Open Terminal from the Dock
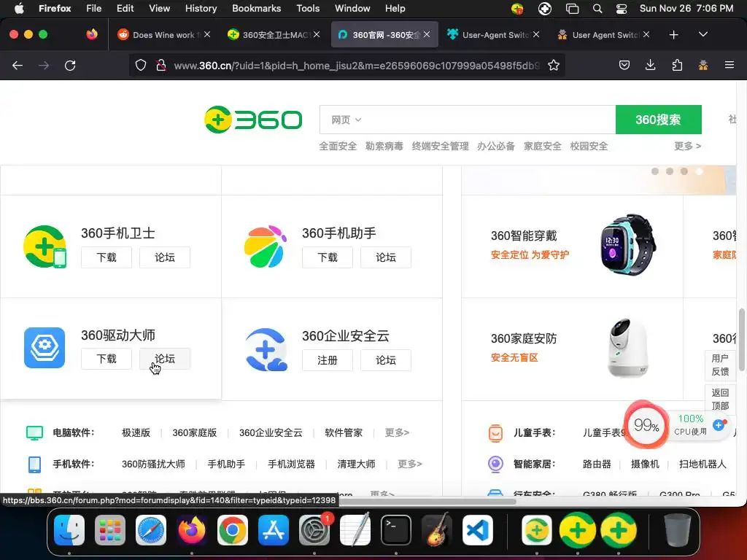Screen dimensions: 747x560 [x=396, y=529]
